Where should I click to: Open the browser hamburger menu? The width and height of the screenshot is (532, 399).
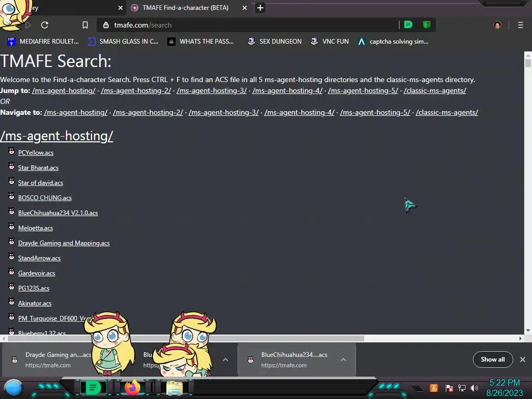(521, 25)
